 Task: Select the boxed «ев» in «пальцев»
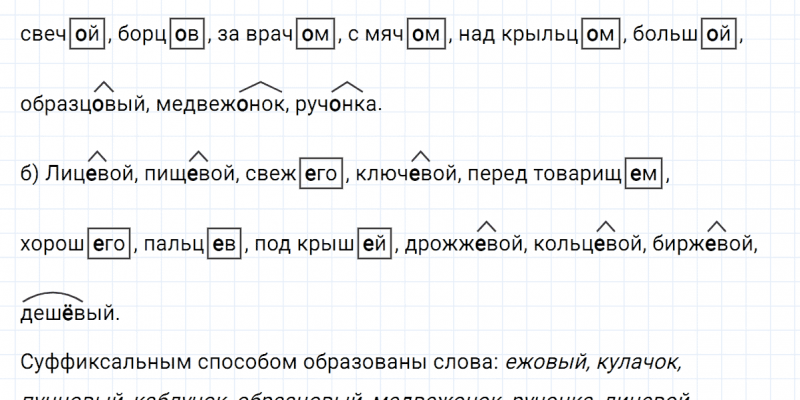pos(224,244)
